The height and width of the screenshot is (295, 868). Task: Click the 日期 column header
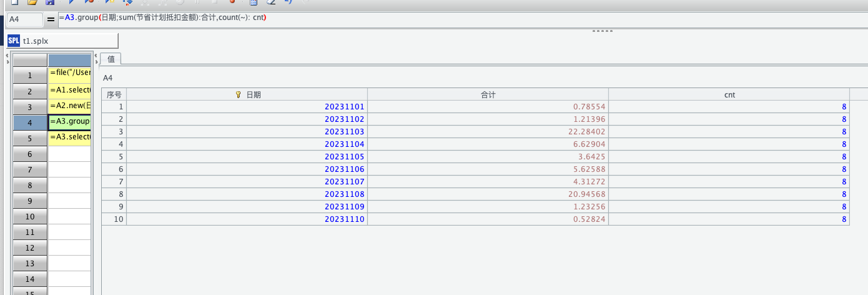tap(247, 94)
